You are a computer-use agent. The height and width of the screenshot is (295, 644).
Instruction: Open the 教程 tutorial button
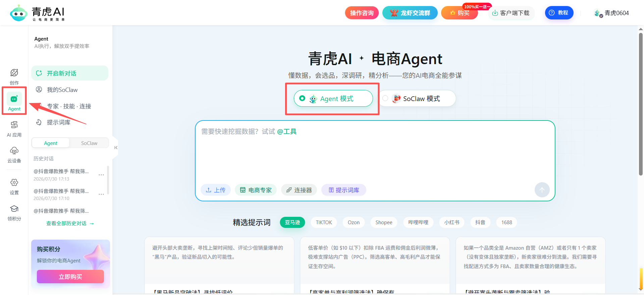559,13
